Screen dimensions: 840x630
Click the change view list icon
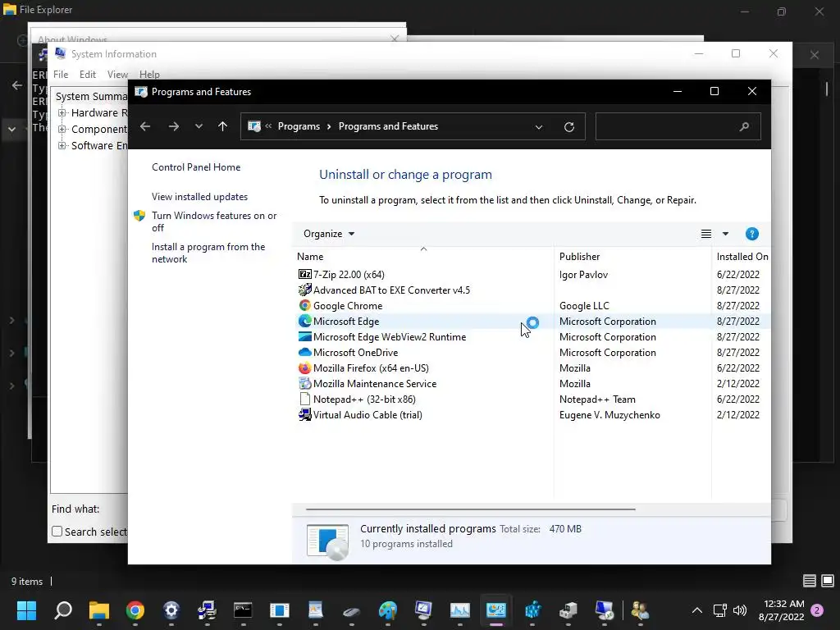click(x=706, y=234)
